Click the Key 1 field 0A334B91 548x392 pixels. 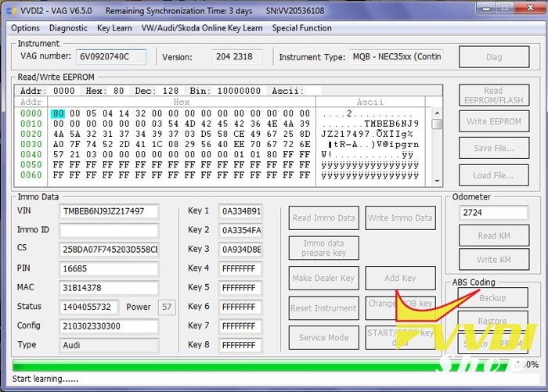(240, 211)
